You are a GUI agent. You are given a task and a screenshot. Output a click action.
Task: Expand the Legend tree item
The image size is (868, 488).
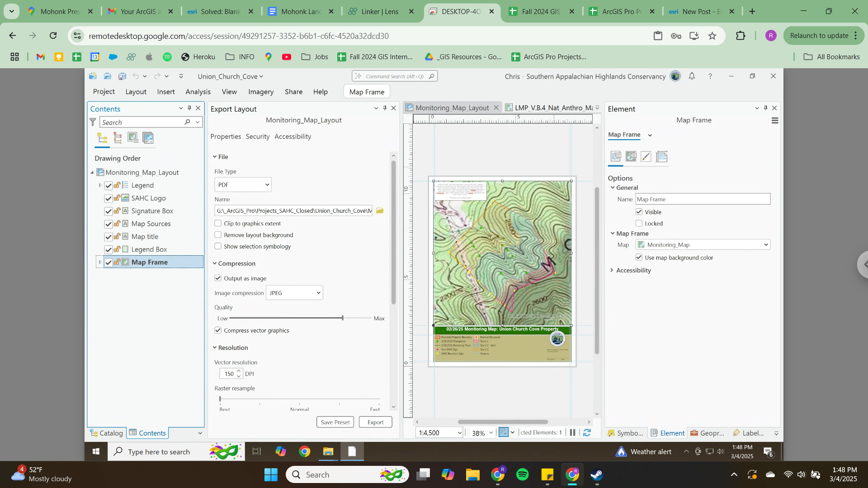(x=100, y=185)
